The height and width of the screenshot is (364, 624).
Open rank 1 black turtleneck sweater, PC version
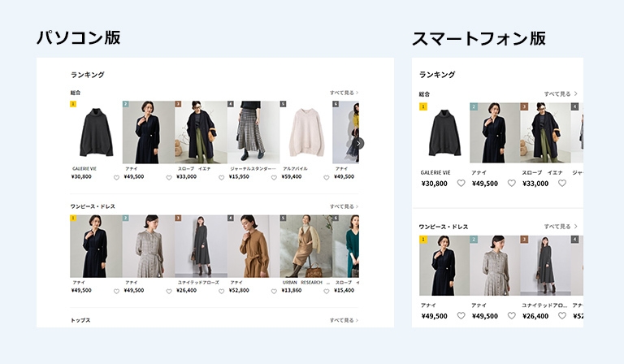click(x=96, y=132)
